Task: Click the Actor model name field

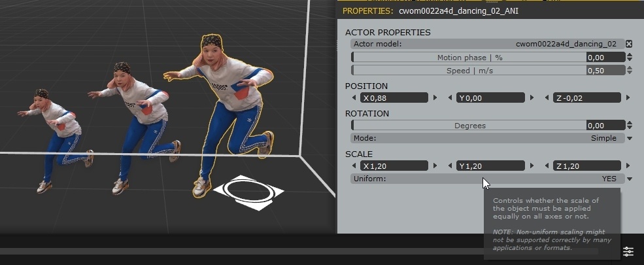Action: tap(488, 44)
